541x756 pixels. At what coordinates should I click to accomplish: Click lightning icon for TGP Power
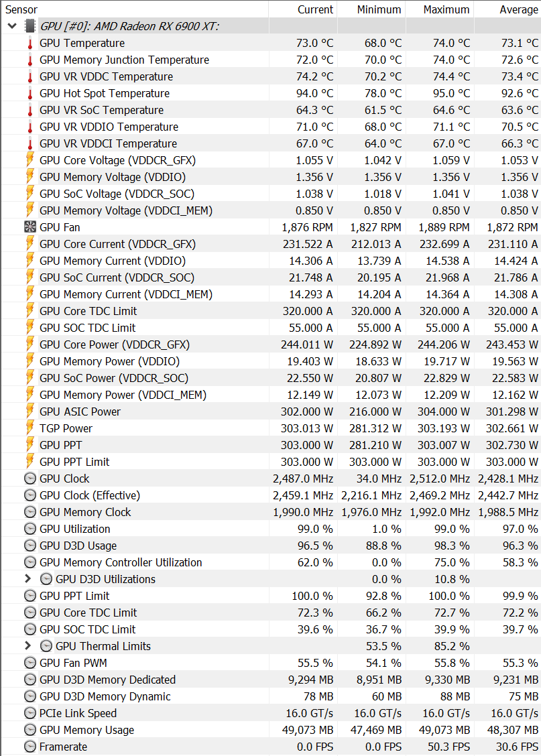30,428
